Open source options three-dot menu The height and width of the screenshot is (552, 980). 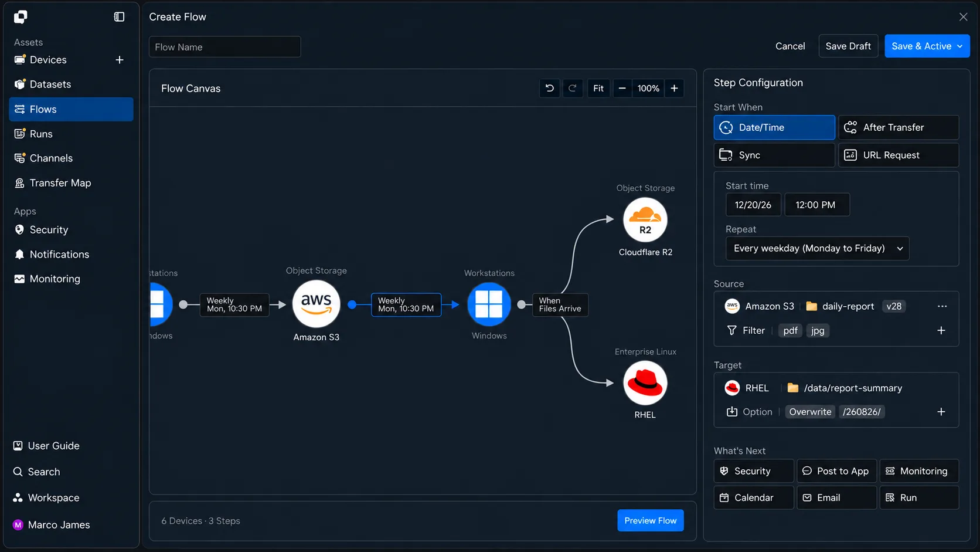942,306
